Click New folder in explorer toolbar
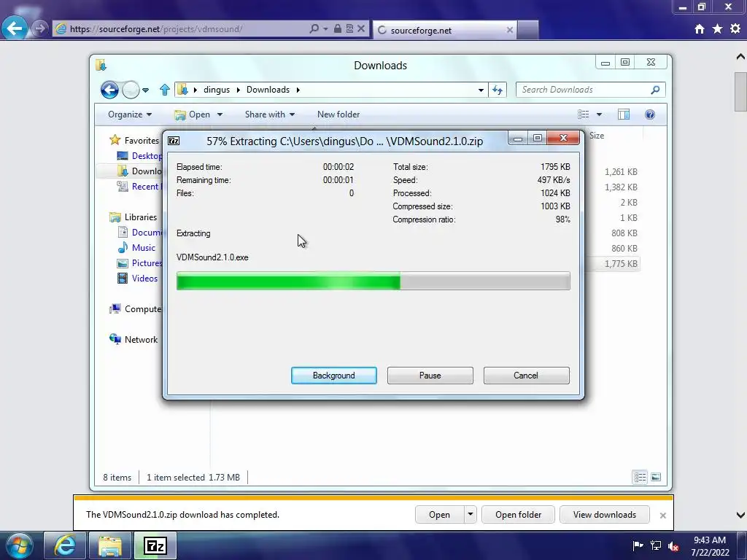747x560 pixels. click(x=338, y=114)
